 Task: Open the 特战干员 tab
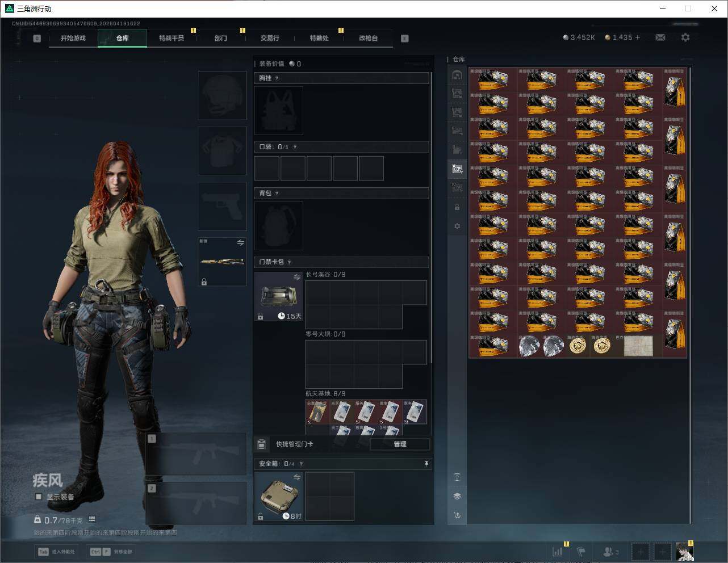coord(171,38)
